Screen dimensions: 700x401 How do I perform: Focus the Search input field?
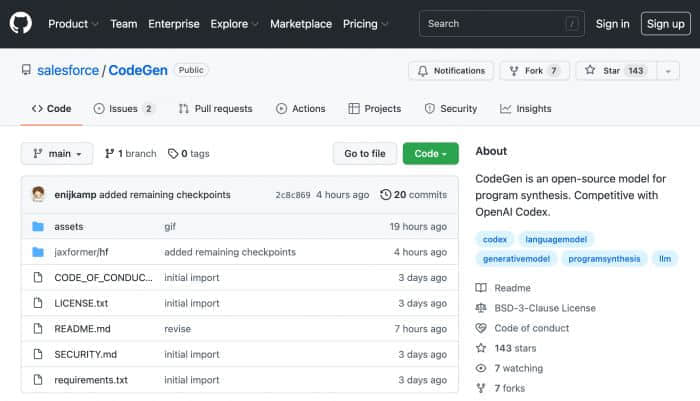501,24
